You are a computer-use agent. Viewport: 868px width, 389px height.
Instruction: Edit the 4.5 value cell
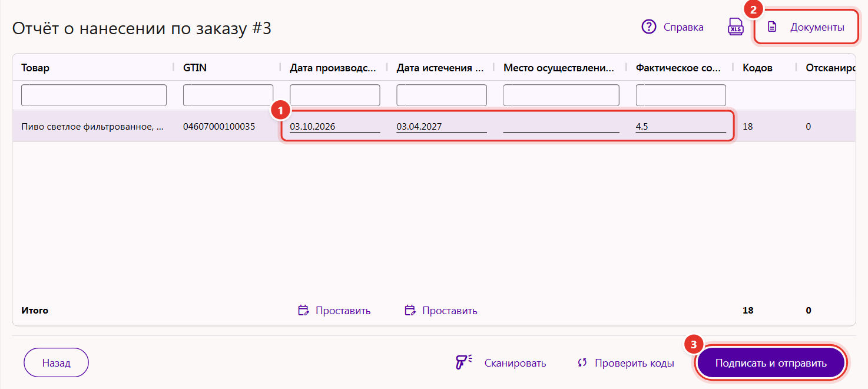pos(681,126)
